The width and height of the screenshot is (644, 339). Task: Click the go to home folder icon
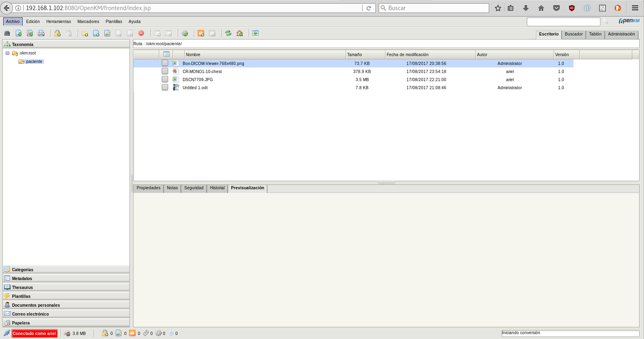[240, 33]
